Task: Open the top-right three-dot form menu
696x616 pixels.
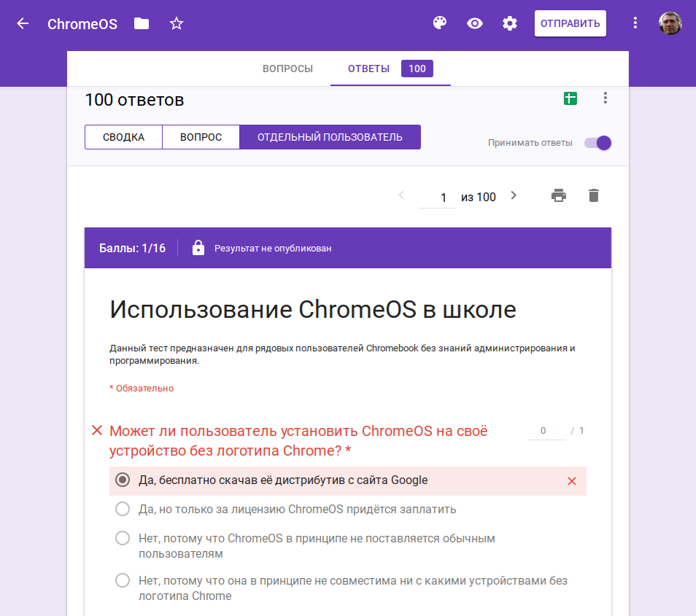Action: click(635, 23)
